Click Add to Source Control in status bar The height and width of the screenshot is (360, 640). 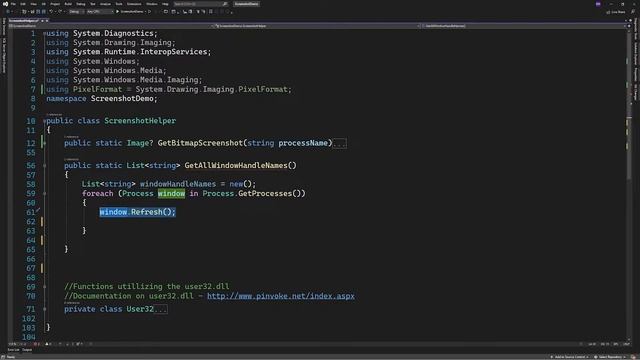click(570, 357)
